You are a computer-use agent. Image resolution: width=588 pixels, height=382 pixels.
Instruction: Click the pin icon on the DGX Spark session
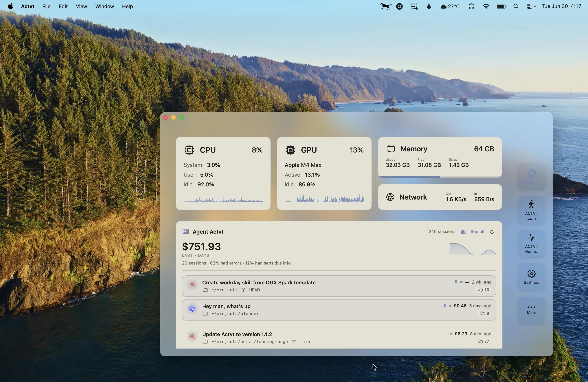tap(456, 282)
